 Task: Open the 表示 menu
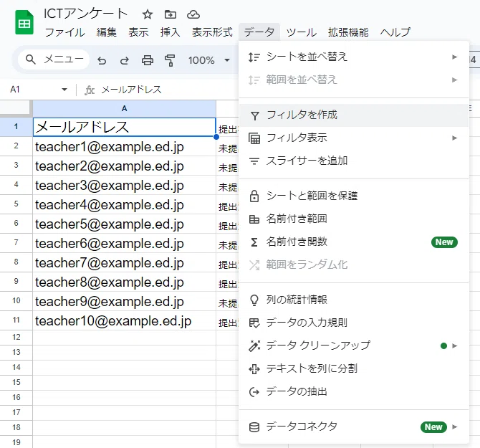click(x=138, y=32)
